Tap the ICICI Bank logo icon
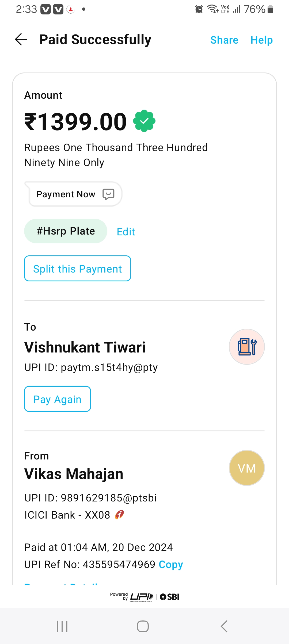Viewport: 289px width, 644px height. tap(119, 515)
